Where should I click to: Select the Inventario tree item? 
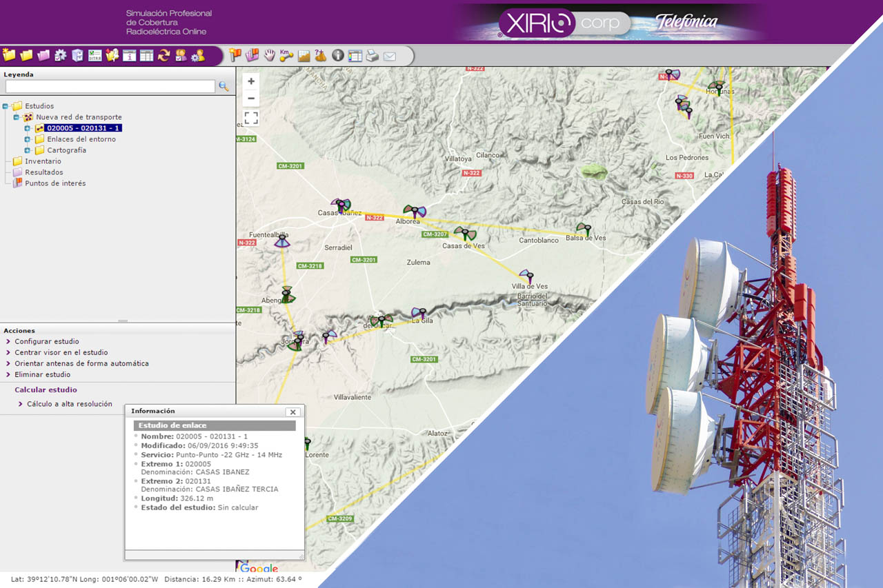43,161
